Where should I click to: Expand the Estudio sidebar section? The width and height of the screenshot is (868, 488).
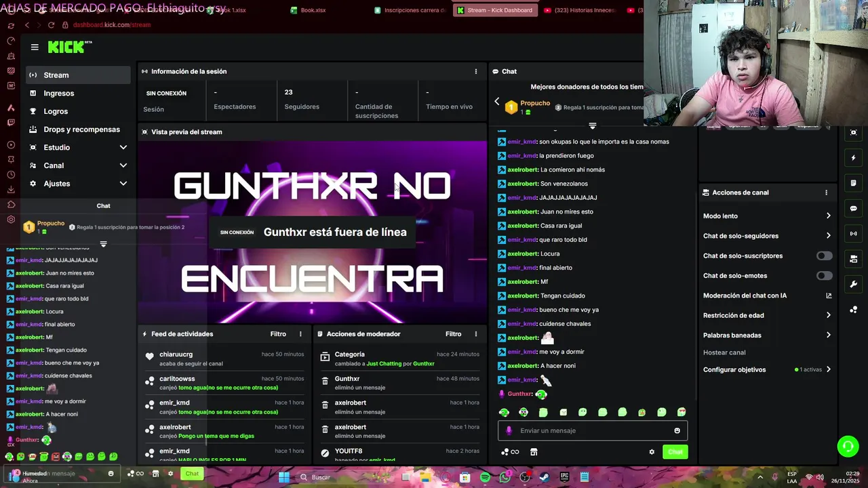pyautogui.click(x=78, y=148)
